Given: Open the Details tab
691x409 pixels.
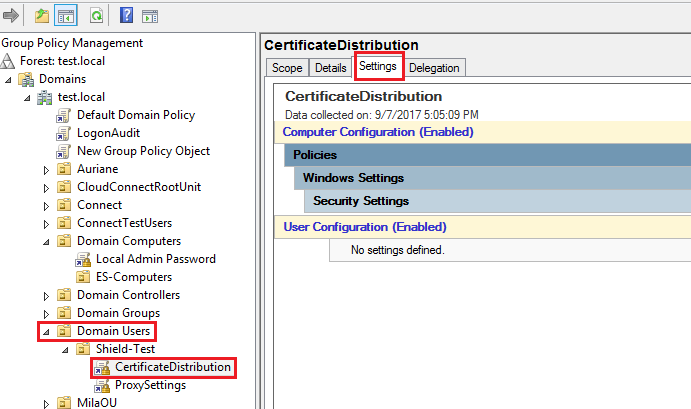Looking at the screenshot, I should tap(330, 67).
